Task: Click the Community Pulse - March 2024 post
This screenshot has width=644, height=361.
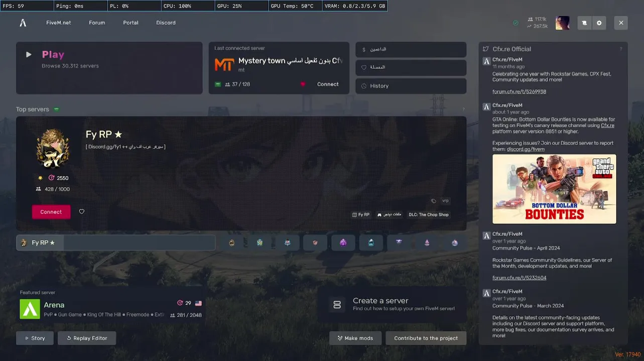Action: [528, 306]
